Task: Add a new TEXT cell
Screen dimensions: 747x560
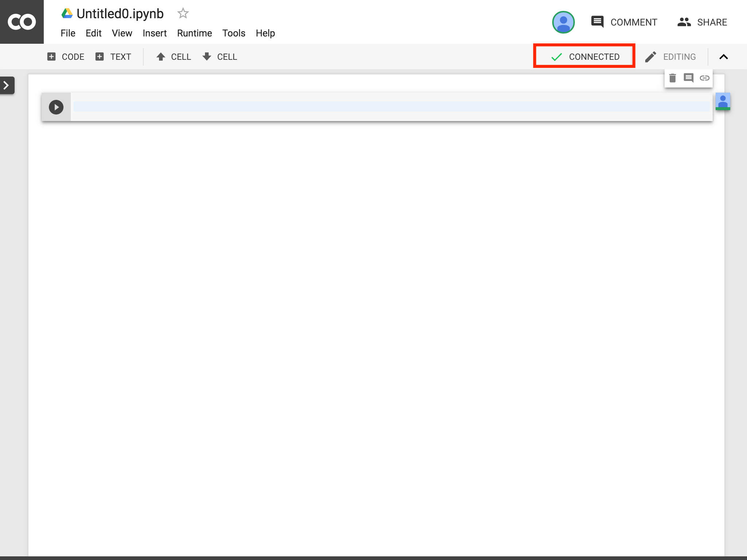Action: pos(113,57)
